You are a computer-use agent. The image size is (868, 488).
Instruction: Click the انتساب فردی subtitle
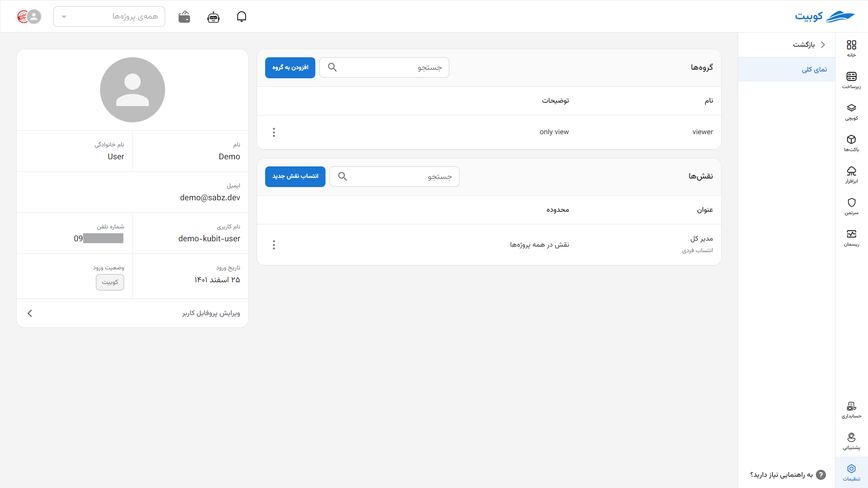pos(697,250)
